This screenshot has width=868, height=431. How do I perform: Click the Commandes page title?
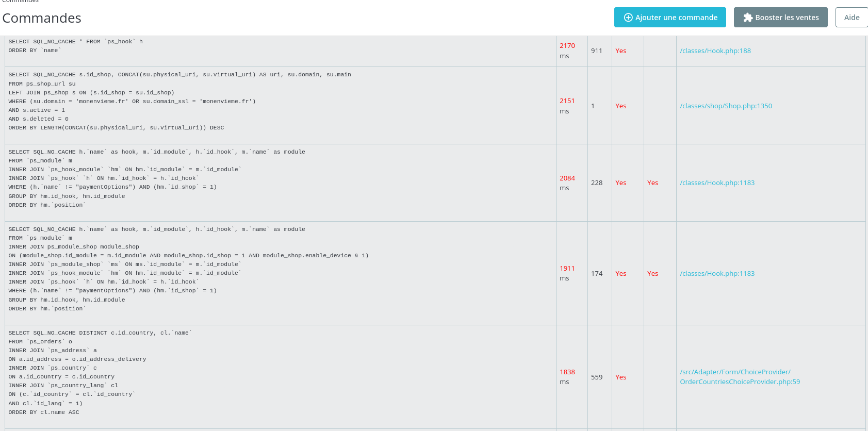[x=42, y=18]
